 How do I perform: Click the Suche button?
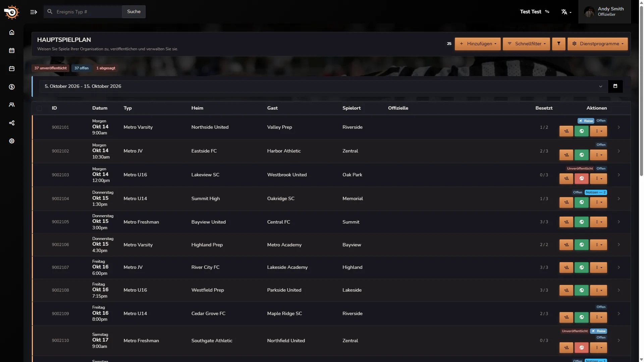(x=134, y=12)
